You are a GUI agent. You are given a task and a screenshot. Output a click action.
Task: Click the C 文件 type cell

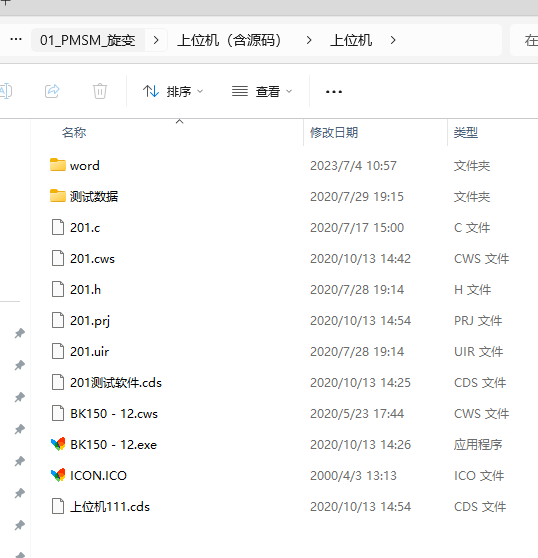pos(472,227)
